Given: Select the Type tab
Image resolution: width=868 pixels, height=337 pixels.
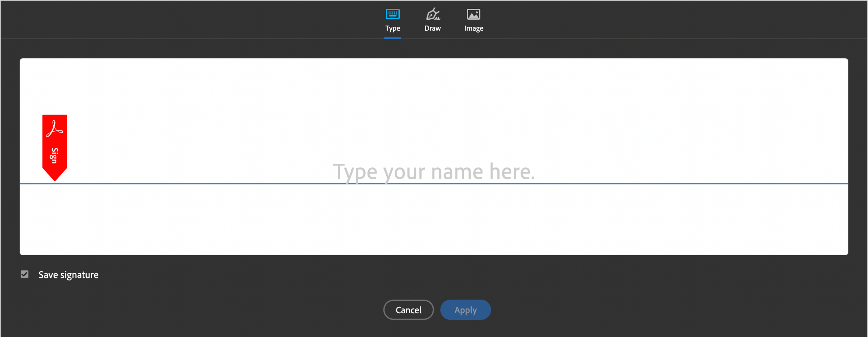Looking at the screenshot, I should (x=392, y=20).
